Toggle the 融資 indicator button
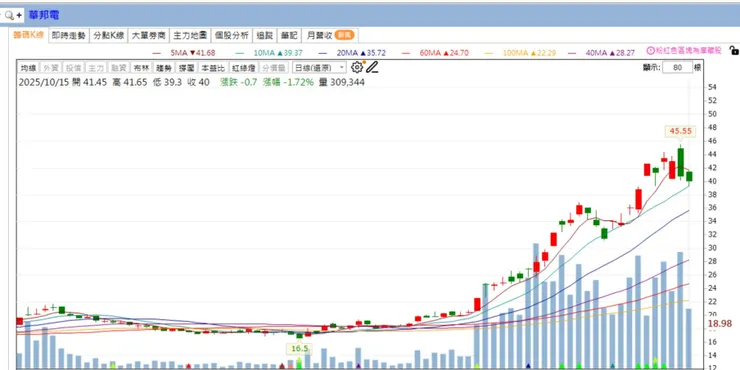The image size is (740, 370). click(118, 68)
